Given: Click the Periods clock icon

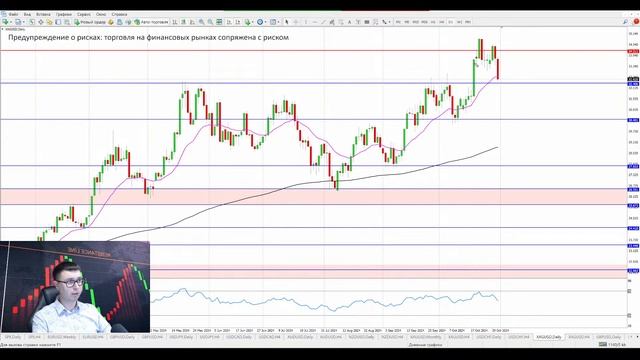Looking at the screenshot, I should coord(260,22).
